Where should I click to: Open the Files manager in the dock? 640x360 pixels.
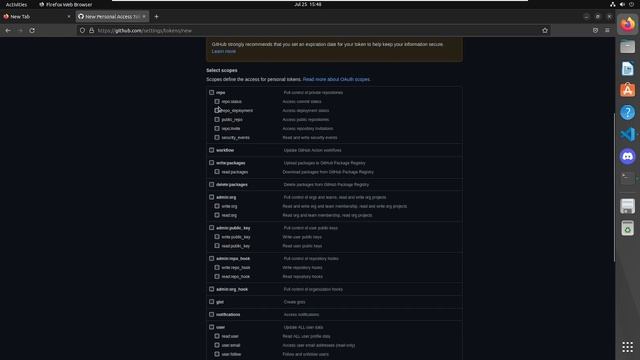coord(627,47)
